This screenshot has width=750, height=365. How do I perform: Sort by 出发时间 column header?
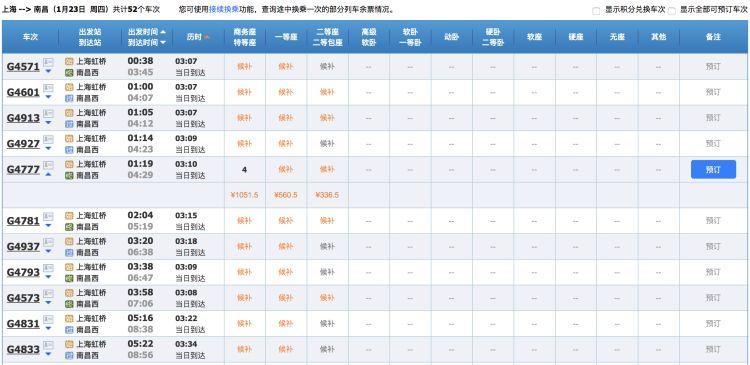143,32
